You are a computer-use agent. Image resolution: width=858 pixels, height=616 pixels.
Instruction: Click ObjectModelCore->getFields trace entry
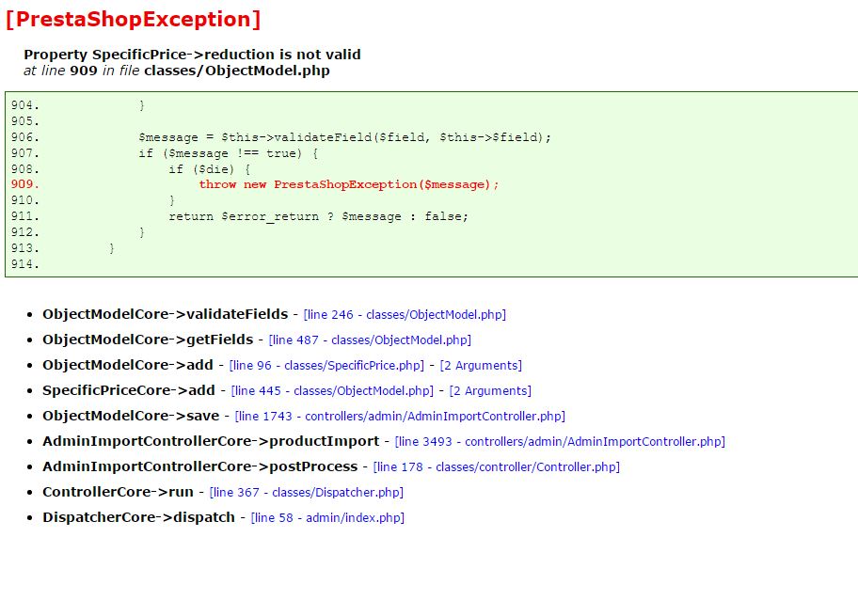[x=148, y=340]
